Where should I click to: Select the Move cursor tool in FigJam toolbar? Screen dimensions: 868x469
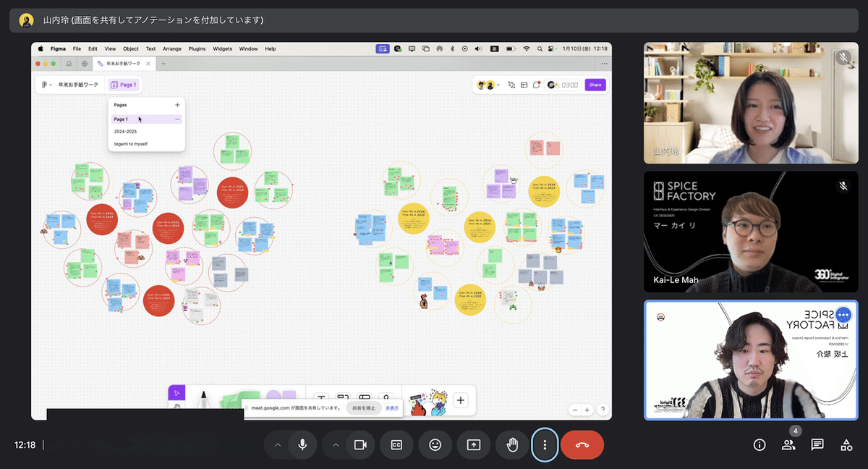(x=176, y=393)
